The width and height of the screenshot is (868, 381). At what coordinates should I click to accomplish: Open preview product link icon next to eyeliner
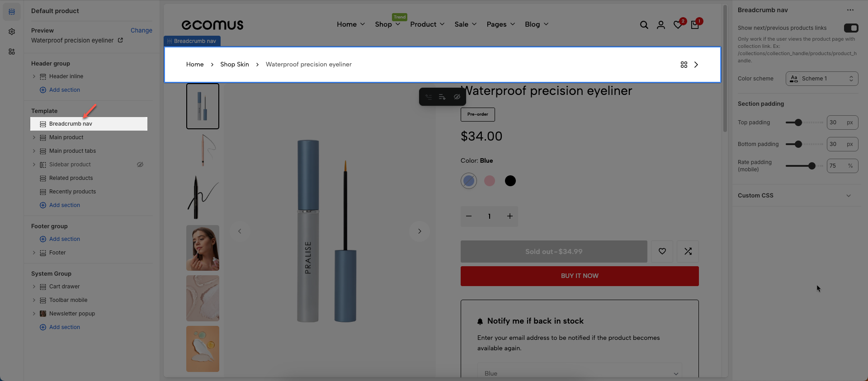(120, 40)
